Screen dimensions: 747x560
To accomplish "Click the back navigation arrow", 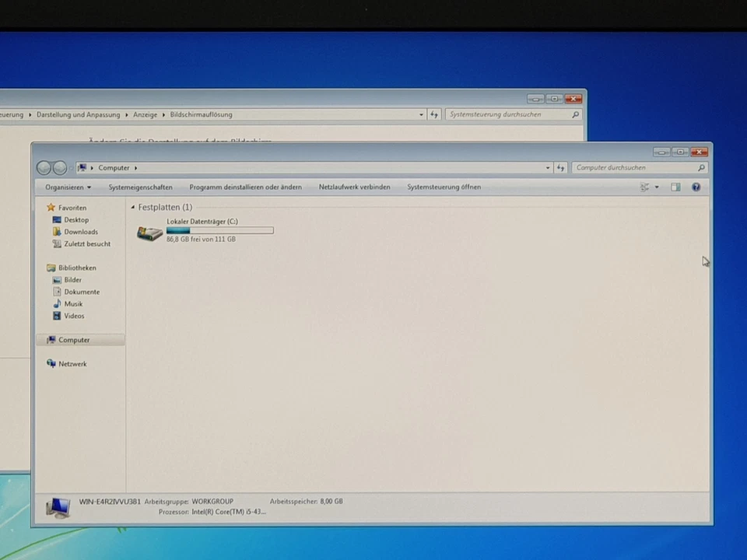I will pyautogui.click(x=44, y=167).
